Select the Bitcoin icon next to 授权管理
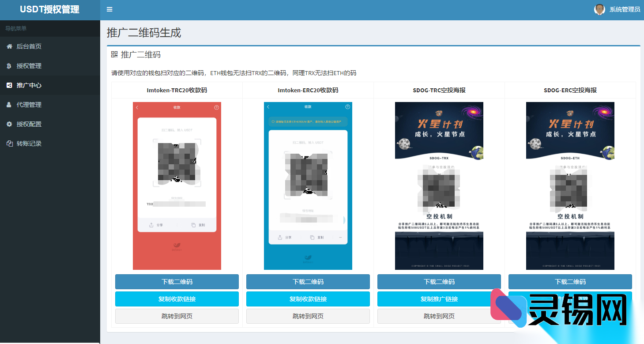 point(10,65)
